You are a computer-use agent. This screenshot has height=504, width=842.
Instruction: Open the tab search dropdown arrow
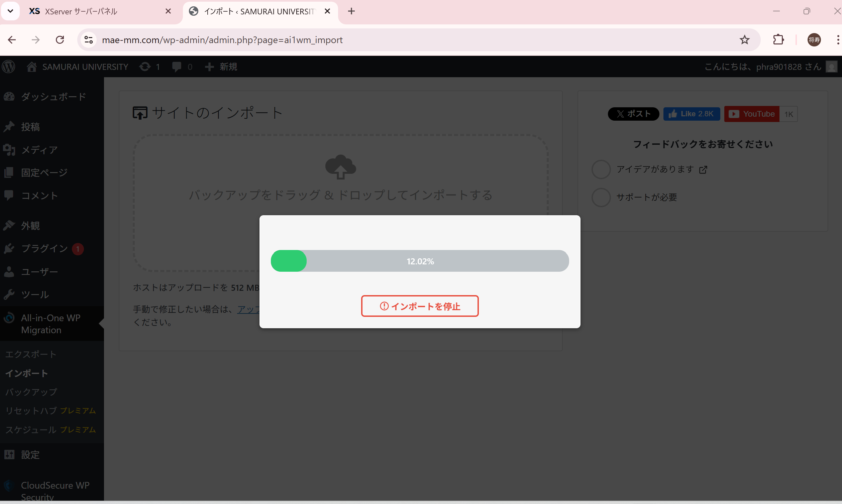point(10,11)
